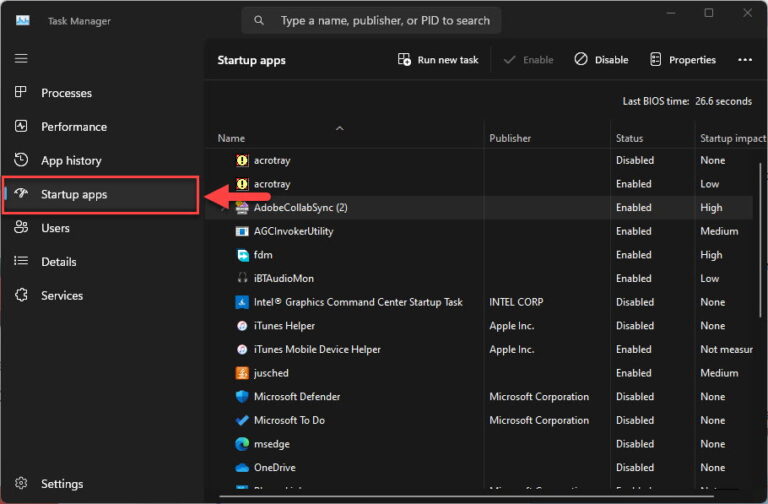The image size is (768, 504).
Task: Click Run new task button
Action: pyautogui.click(x=438, y=60)
